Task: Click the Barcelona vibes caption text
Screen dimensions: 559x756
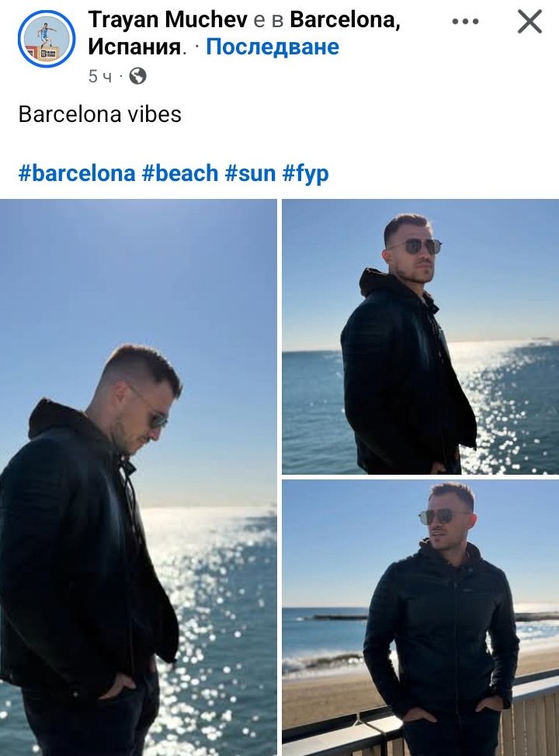Action: pyautogui.click(x=99, y=115)
